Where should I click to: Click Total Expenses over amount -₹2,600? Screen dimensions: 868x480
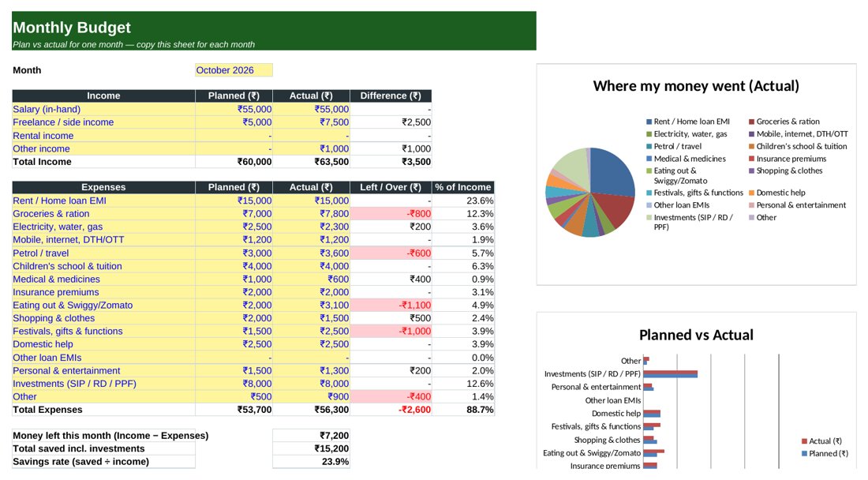click(391, 411)
